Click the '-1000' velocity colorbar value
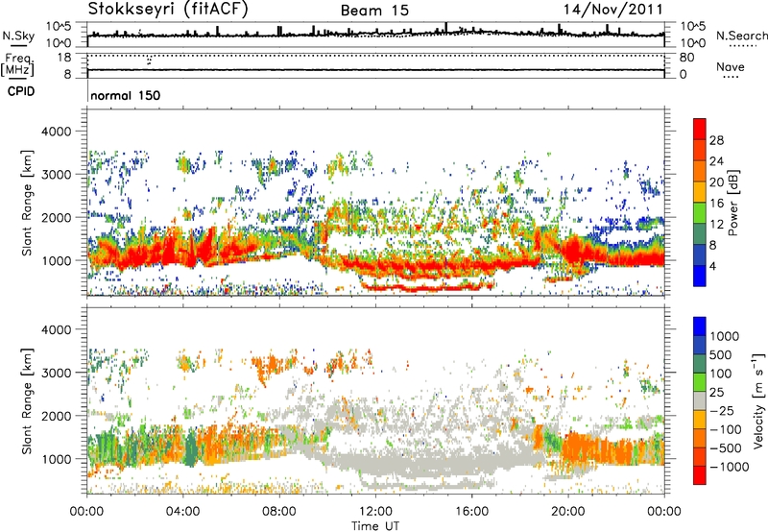Image resolution: width=768 pixels, height=532 pixels. 729,467
